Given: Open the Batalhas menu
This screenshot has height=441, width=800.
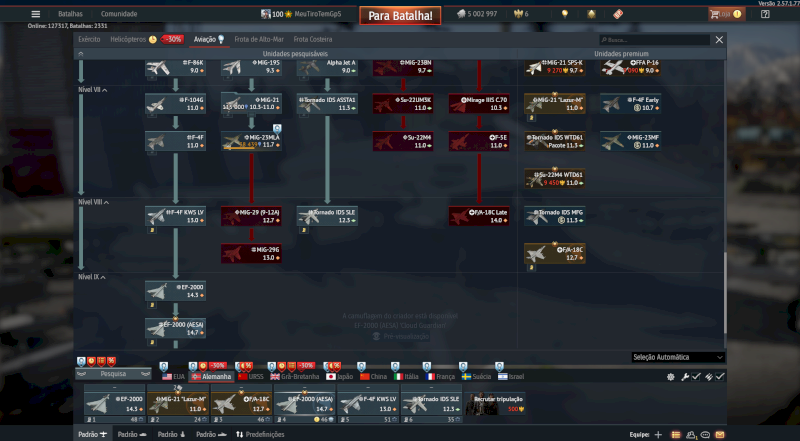Looking at the screenshot, I should click(70, 14).
